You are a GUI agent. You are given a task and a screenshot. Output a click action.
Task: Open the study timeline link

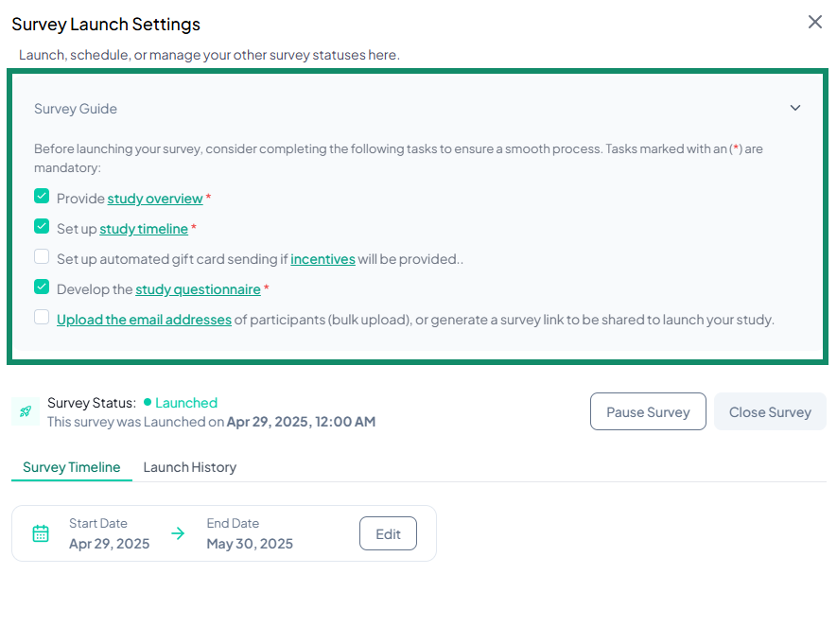pos(144,228)
